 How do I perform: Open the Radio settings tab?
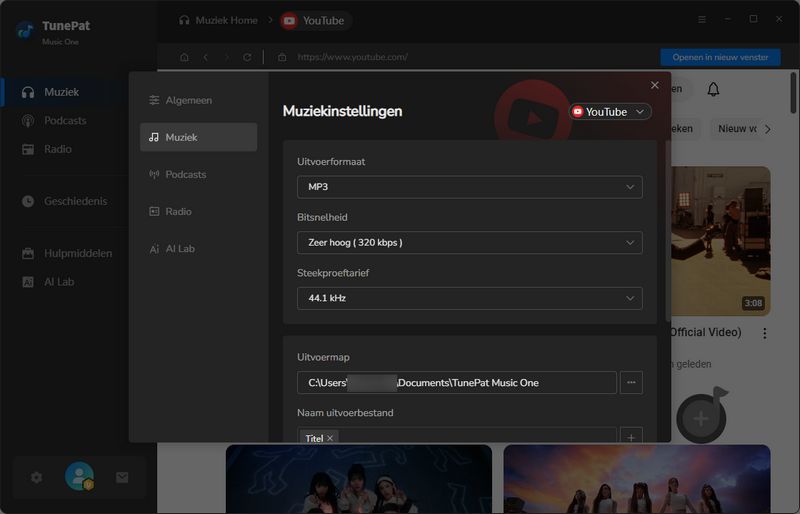198,211
